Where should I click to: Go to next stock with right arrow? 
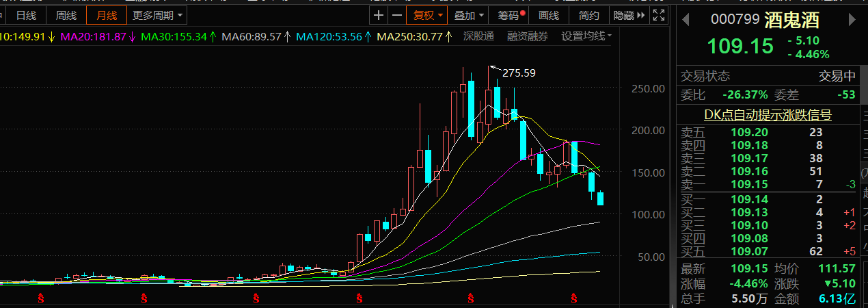(x=851, y=18)
